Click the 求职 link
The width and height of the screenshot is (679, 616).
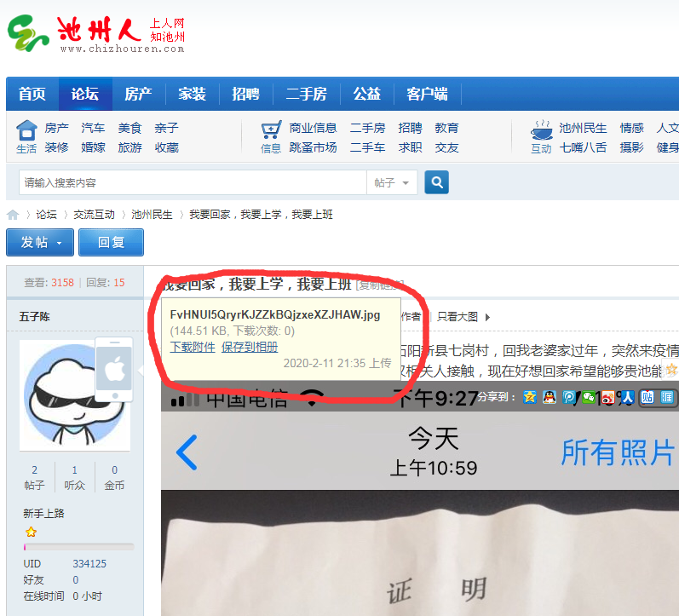[x=410, y=147]
